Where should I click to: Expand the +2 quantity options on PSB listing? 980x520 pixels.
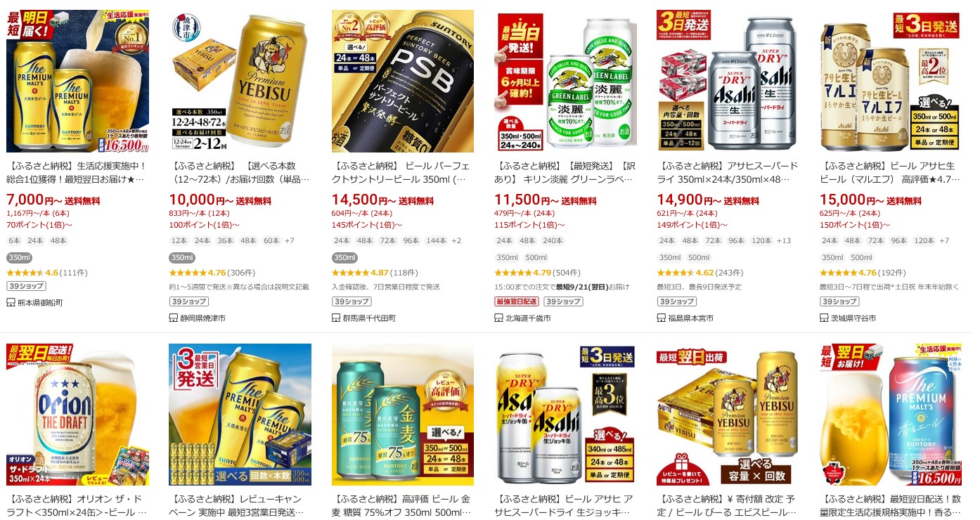point(456,240)
